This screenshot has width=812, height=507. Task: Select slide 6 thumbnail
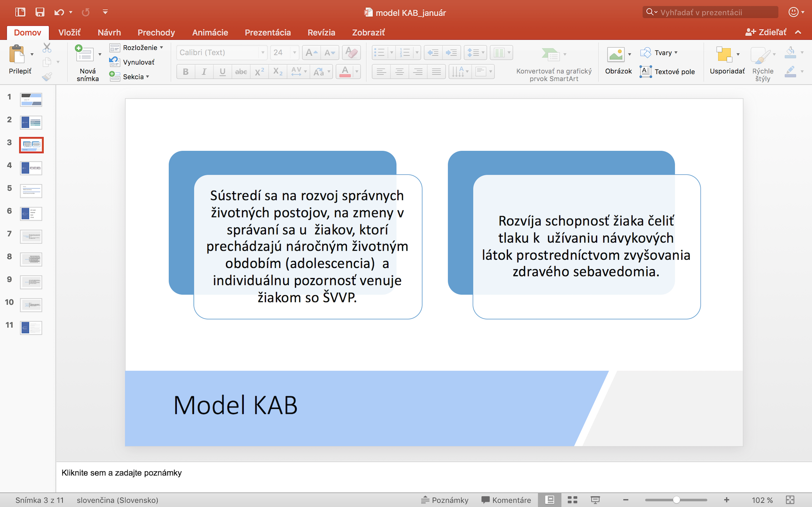[31, 214]
